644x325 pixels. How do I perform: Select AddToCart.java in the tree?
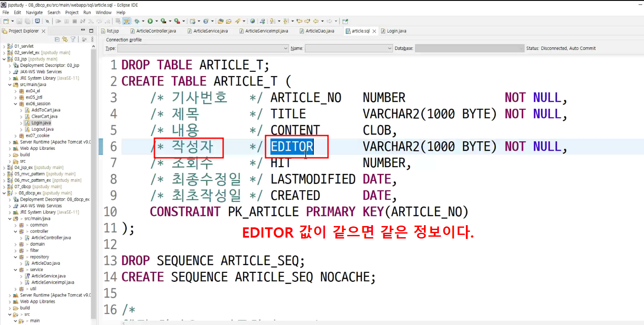(46, 110)
